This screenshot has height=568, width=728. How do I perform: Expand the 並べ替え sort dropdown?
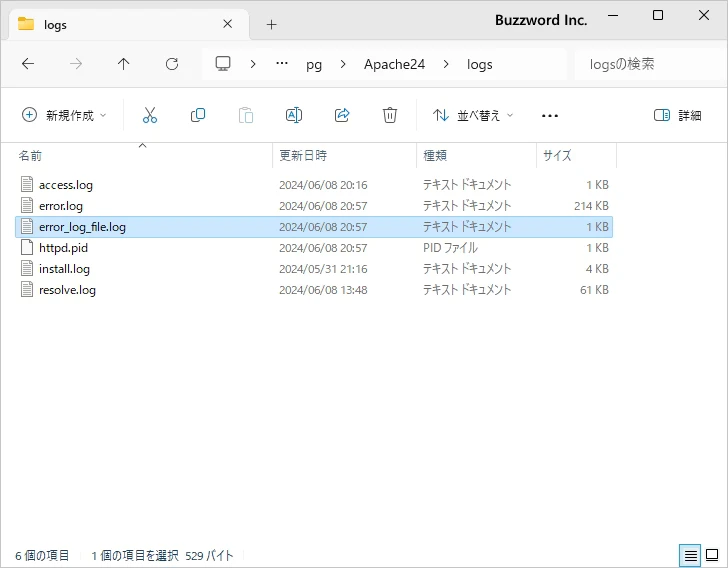coord(473,115)
